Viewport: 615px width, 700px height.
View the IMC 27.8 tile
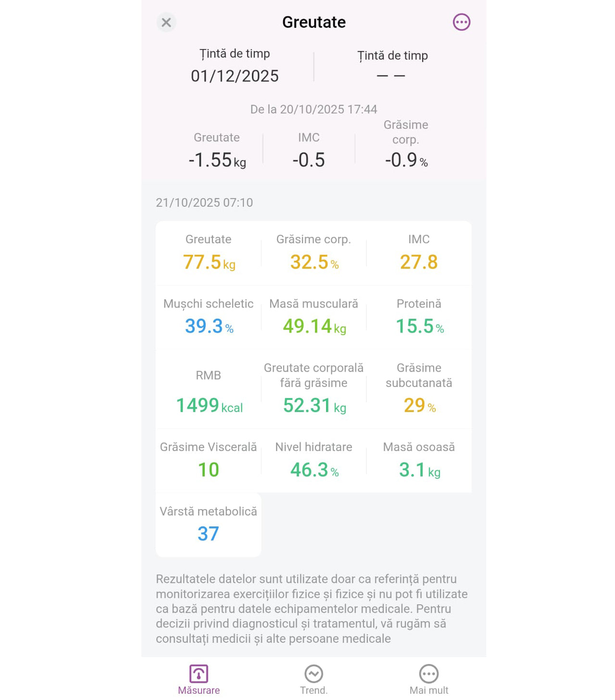419,253
